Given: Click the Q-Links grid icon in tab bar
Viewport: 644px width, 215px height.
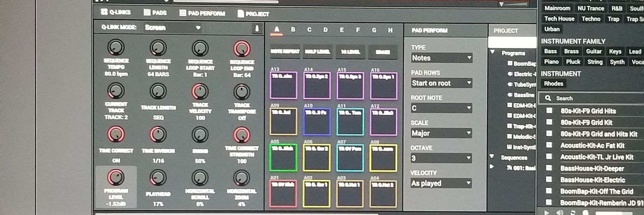Looking at the screenshot, I should [x=104, y=12].
